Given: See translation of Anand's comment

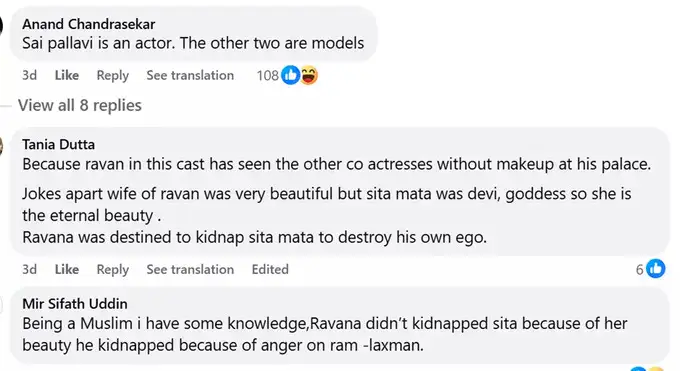Looking at the screenshot, I should tap(190, 76).
